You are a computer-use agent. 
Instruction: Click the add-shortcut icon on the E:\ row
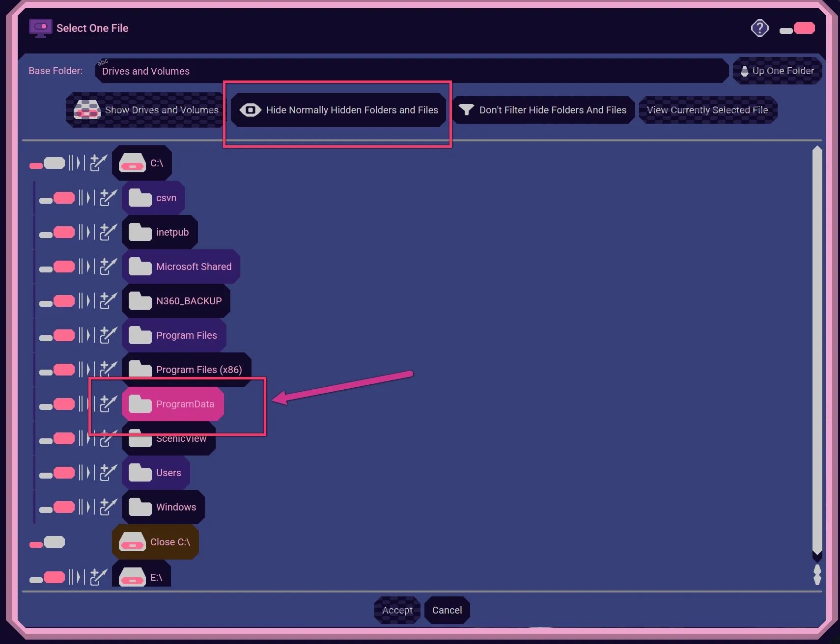[99, 577]
